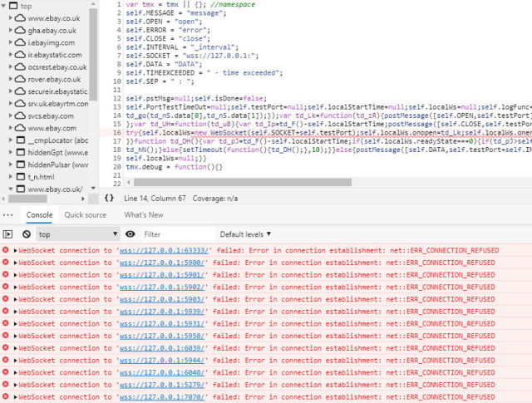532x403 pixels.
Task: Click the error icon on the port 7070 row
Action: click(6, 396)
